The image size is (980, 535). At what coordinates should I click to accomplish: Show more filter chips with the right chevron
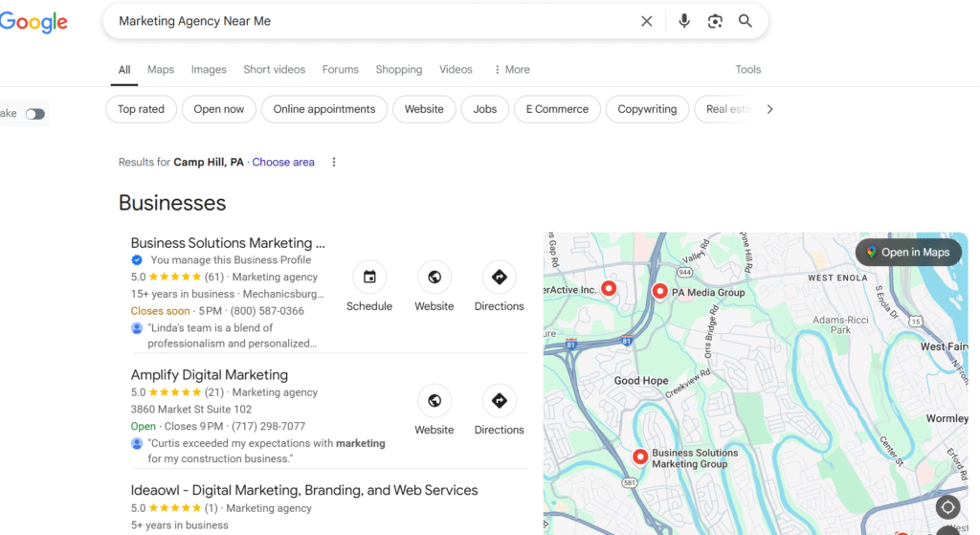770,109
